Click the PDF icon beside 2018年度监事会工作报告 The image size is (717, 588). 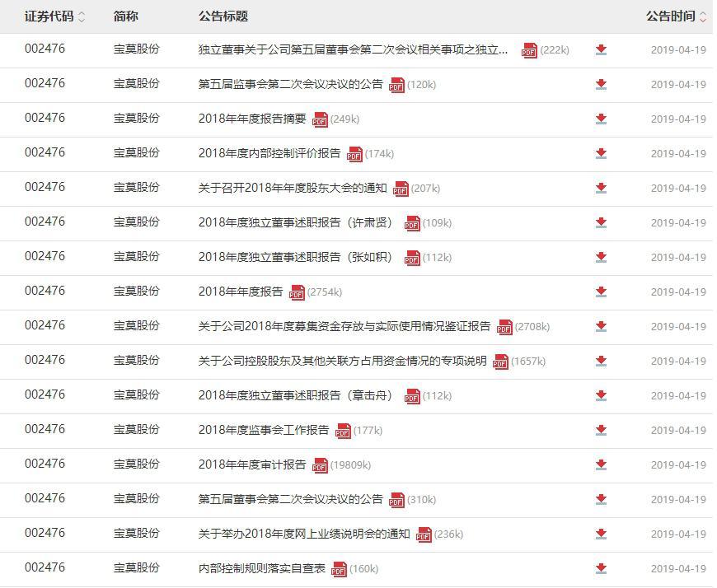click(344, 431)
